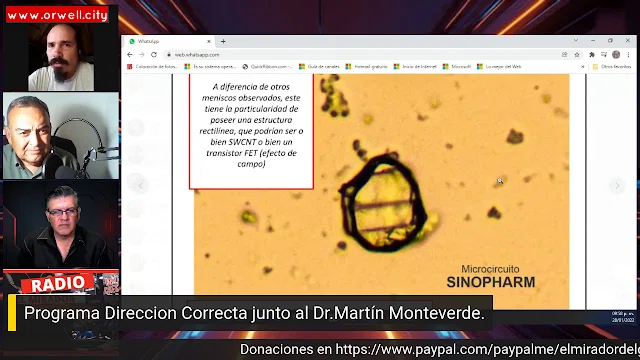The image size is (640, 360).
Task: Open the 'Otros favoritos' bookmarks folder
Action: tap(612, 67)
